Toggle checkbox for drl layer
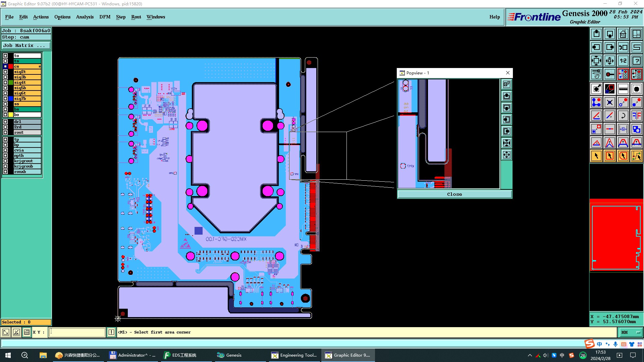This screenshot has height=362, width=644. click(x=5, y=122)
